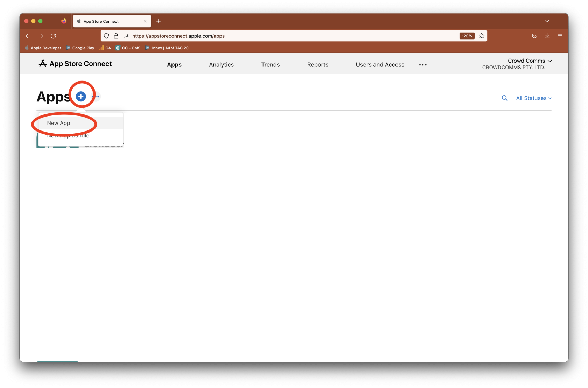Click the App Store Connect logo

(75, 64)
